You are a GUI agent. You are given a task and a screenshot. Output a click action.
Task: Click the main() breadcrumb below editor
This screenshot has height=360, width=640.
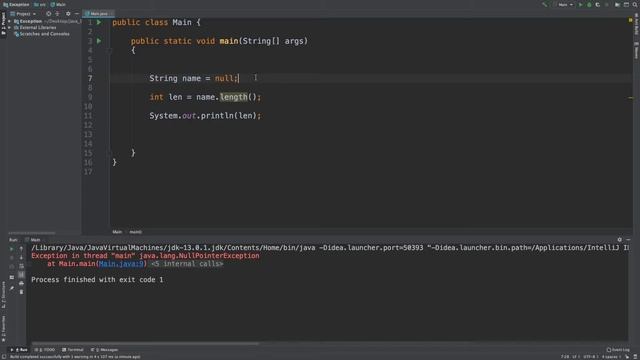click(136, 232)
